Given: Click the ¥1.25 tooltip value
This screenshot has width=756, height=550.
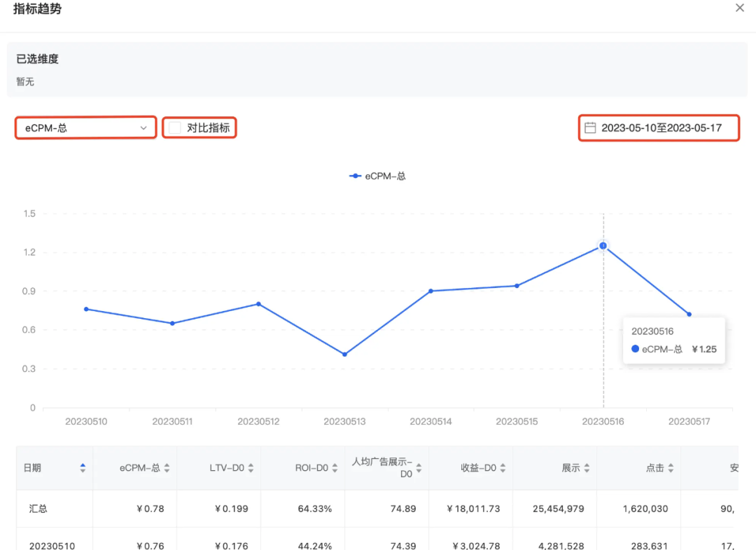Looking at the screenshot, I should point(704,349).
